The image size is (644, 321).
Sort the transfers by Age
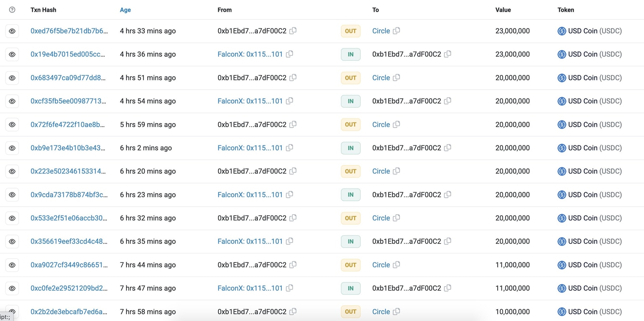click(125, 10)
